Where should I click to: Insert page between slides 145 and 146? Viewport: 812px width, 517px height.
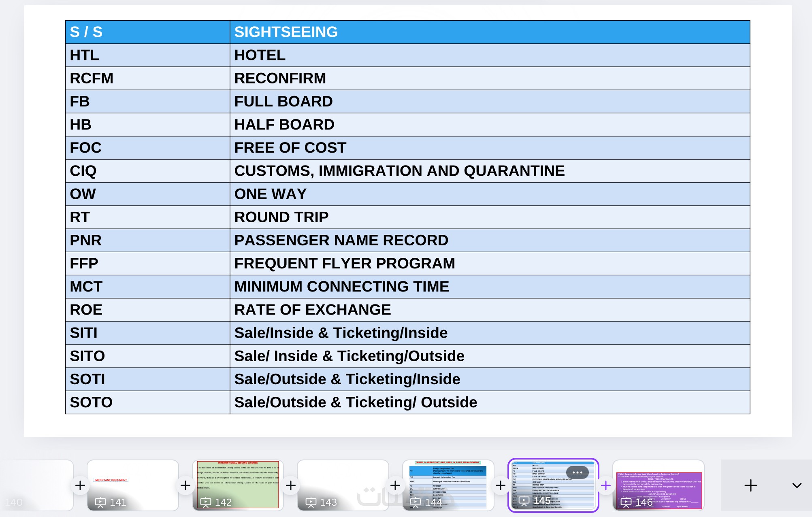coord(605,485)
